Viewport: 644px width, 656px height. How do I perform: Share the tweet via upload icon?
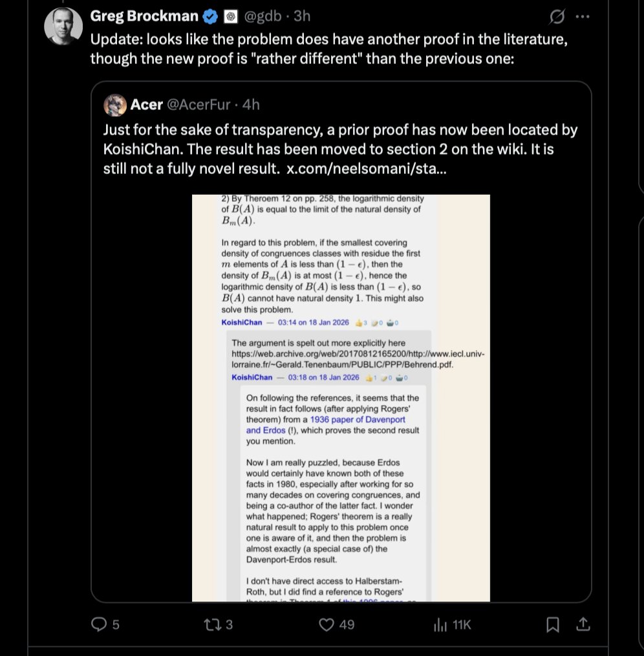click(x=583, y=624)
